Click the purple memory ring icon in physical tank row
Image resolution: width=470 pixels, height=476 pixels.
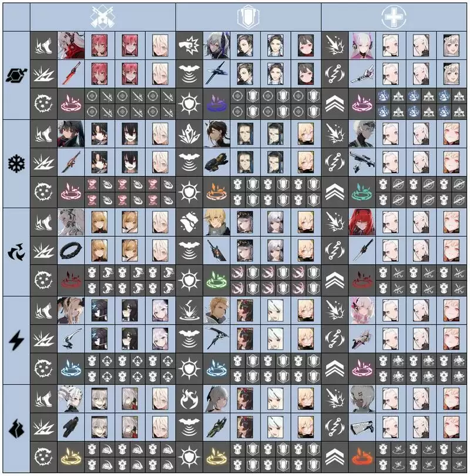coord(217,103)
